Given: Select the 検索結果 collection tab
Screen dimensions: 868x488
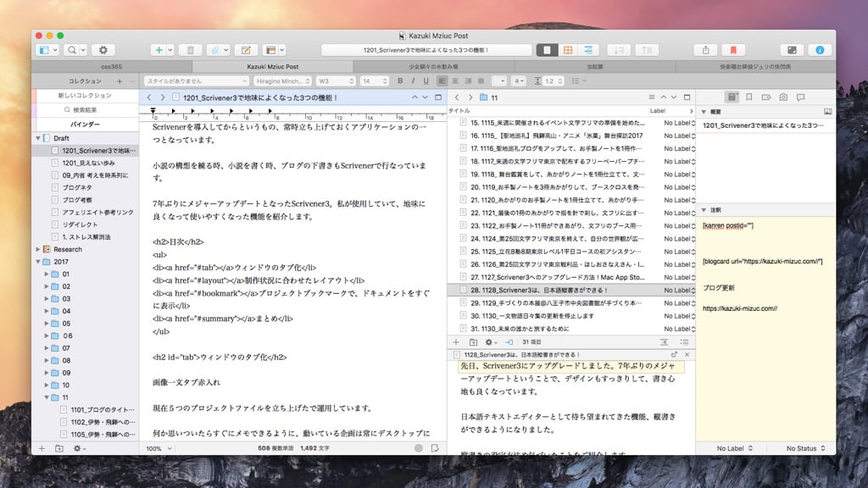Looking at the screenshot, I should [x=85, y=109].
